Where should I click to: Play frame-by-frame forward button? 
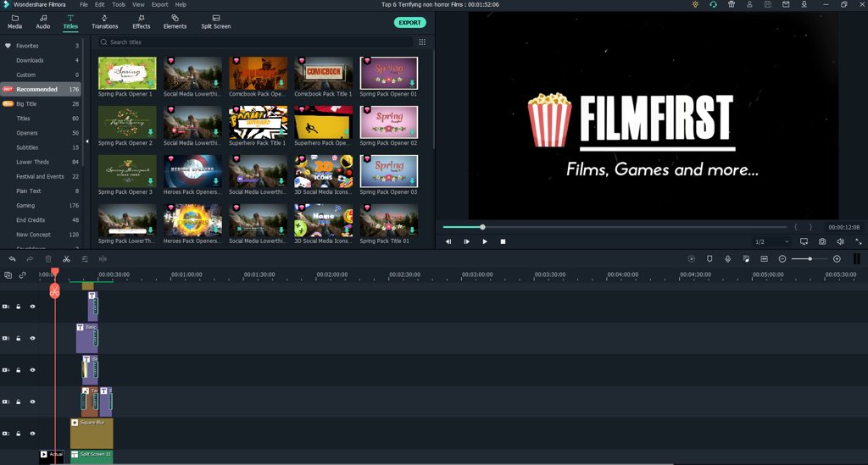point(467,241)
